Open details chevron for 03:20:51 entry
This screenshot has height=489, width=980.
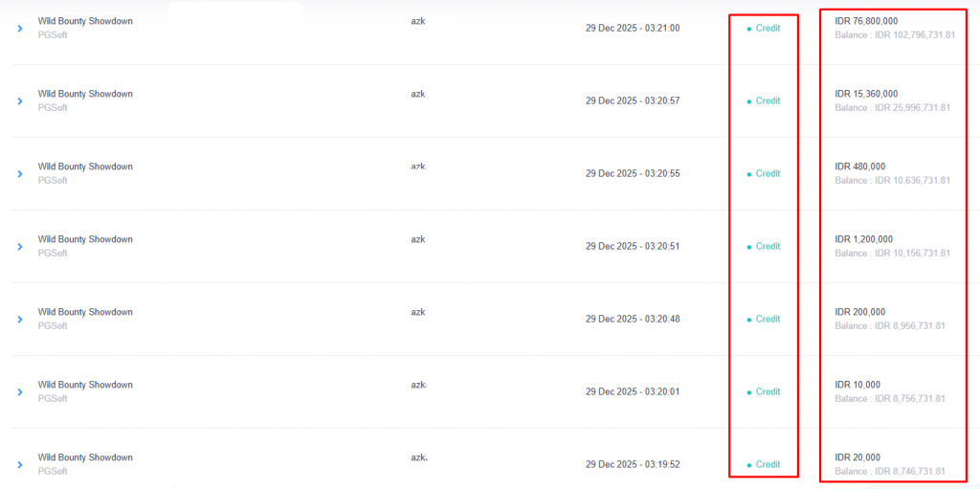(20, 247)
